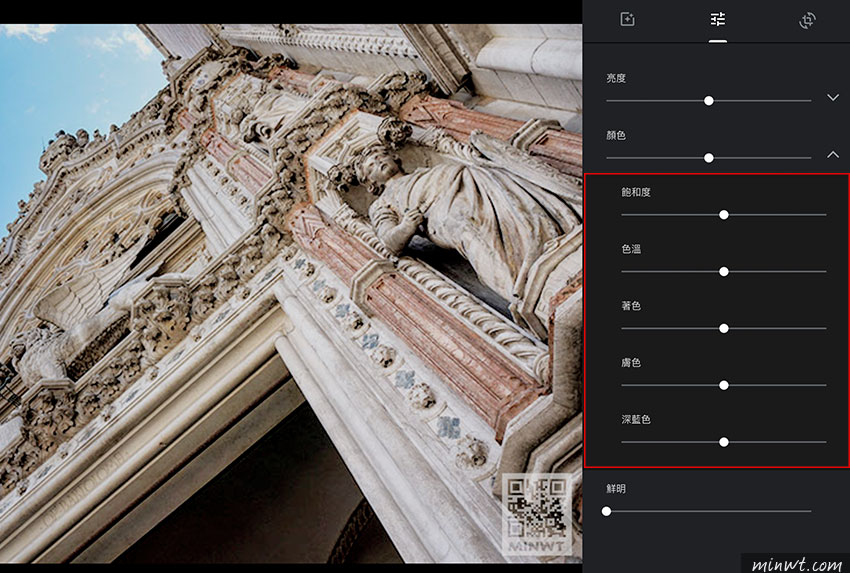Screen dimensions: 850x573
Task: Click the 鮮明 label
Action: [616, 488]
